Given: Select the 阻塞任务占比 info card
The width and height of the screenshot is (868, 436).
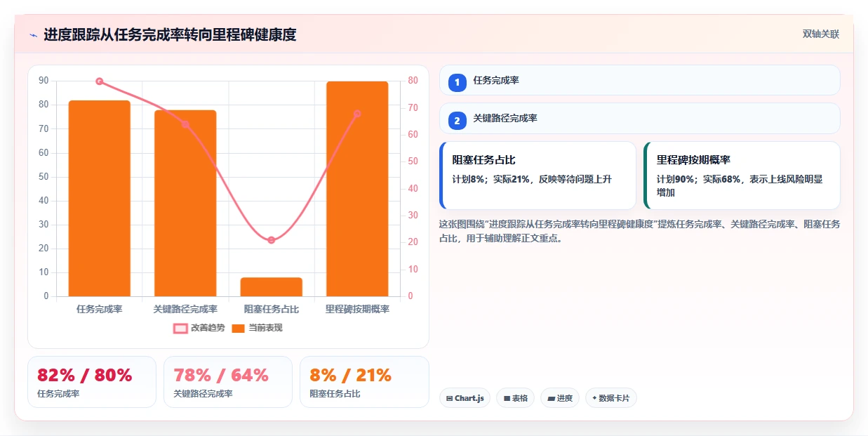Looking at the screenshot, I should 538,176.
